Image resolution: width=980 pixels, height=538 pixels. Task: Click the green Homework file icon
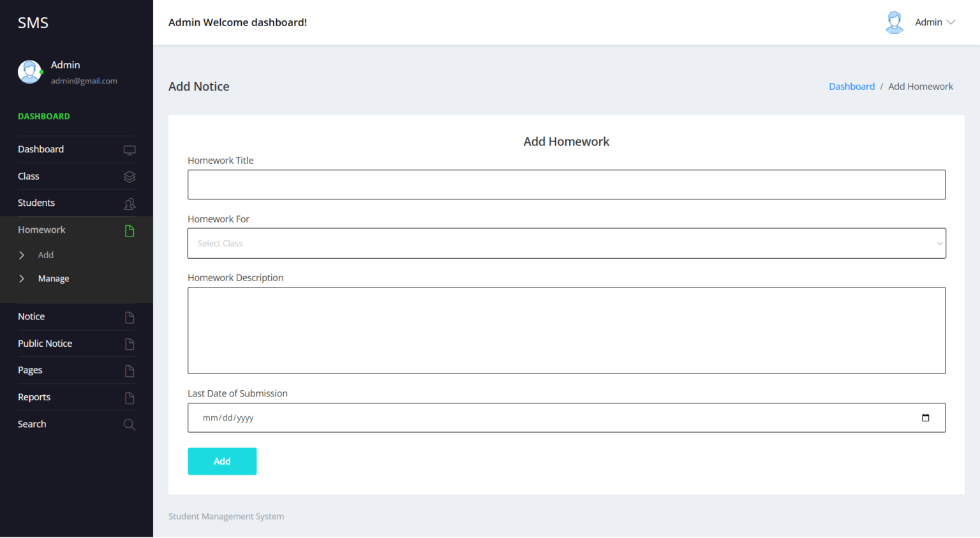coord(129,231)
